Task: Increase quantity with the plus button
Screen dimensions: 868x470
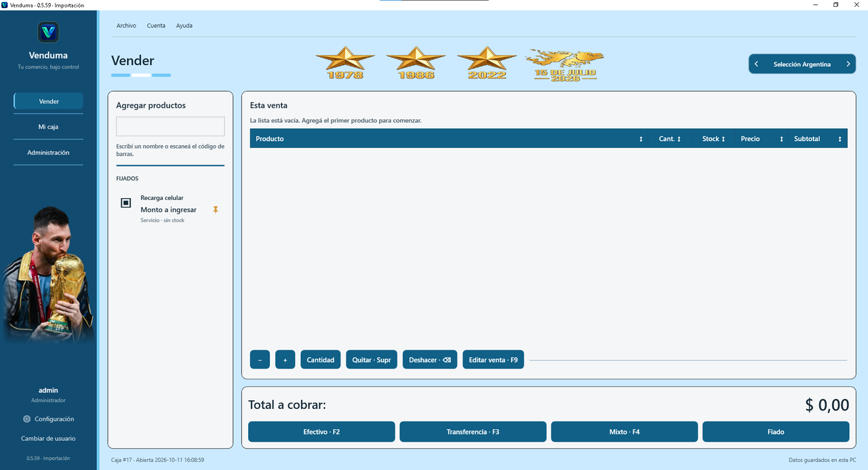Action: click(285, 359)
